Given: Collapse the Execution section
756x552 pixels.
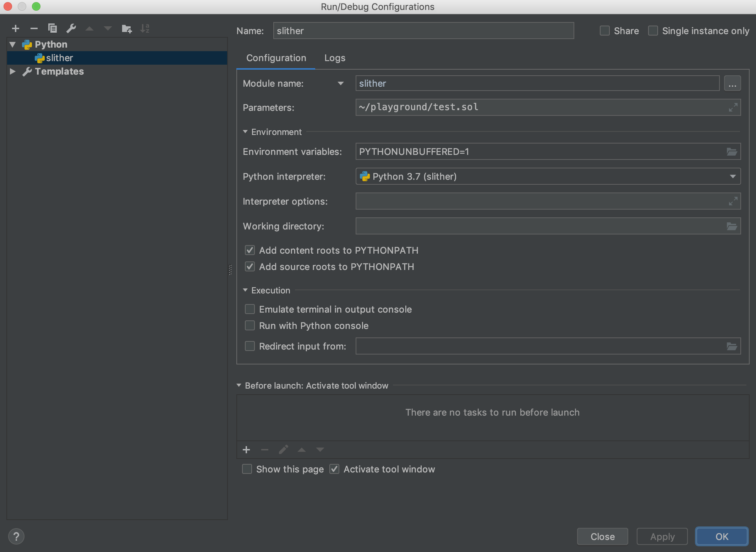Looking at the screenshot, I should point(245,290).
